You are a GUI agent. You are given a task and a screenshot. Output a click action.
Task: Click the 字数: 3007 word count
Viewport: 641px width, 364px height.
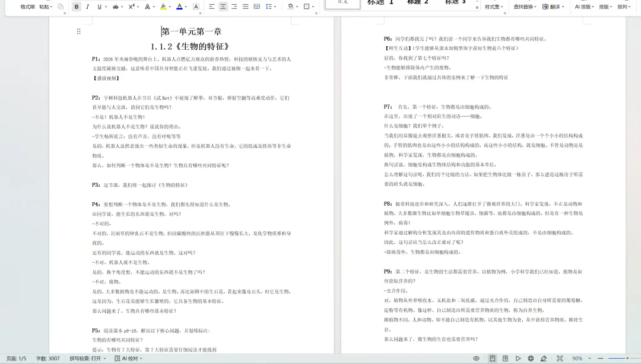pos(48,358)
